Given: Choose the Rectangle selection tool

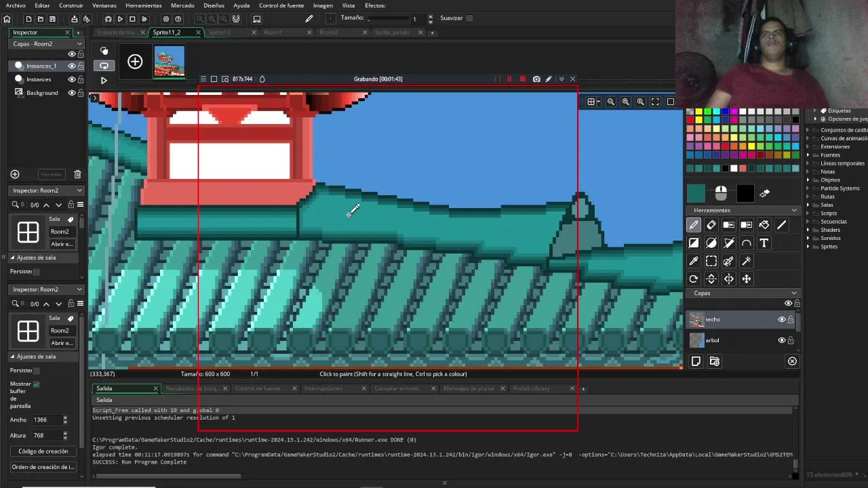Looking at the screenshot, I should [711, 261].
